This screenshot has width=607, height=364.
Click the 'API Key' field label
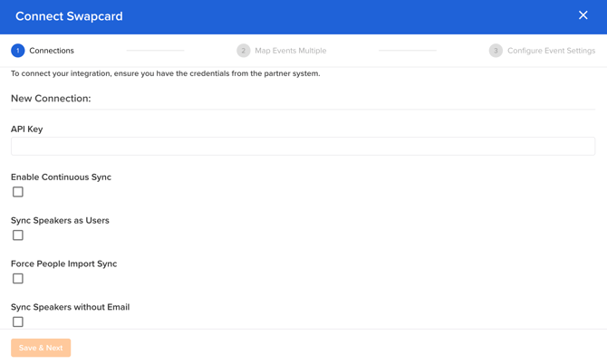coord(26,129)
